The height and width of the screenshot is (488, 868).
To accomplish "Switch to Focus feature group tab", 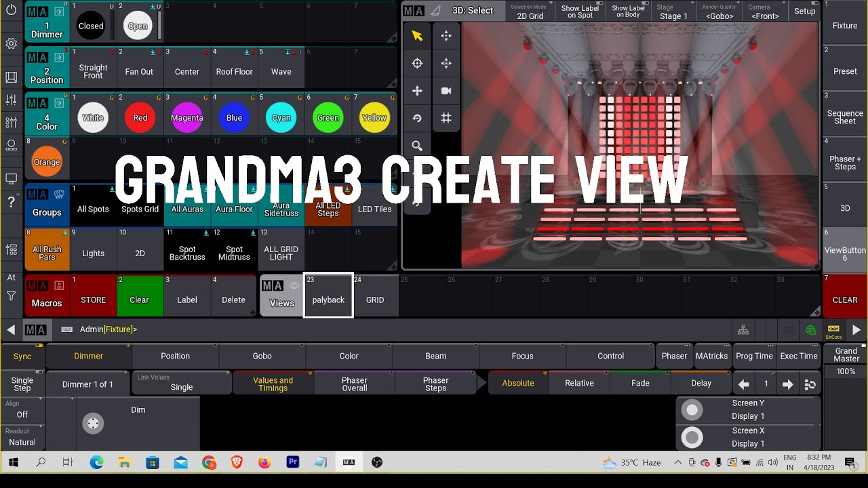I will (x=522, y=356).
